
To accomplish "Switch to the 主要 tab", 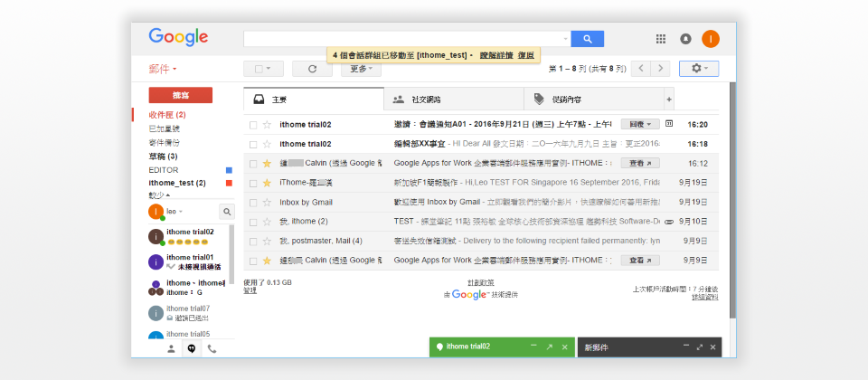I will 314,100.
